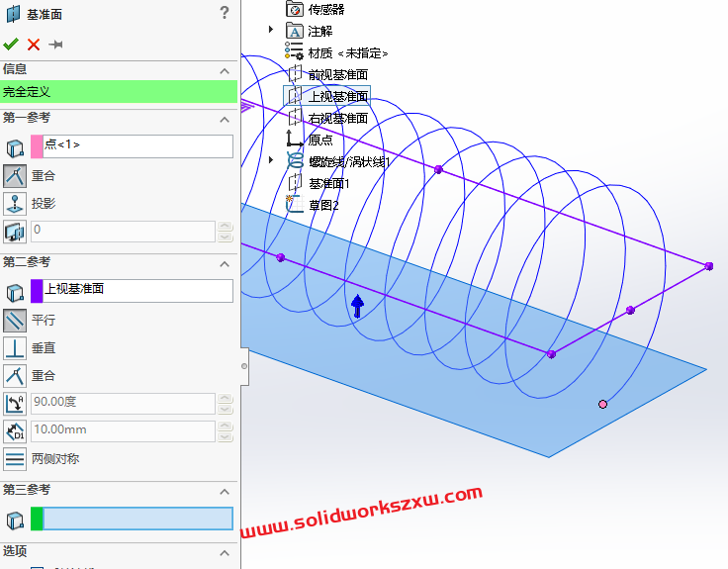The image size is (728, 569).
Task: Click the purple swatch of second reference
Action: click(x=37, y=291)
